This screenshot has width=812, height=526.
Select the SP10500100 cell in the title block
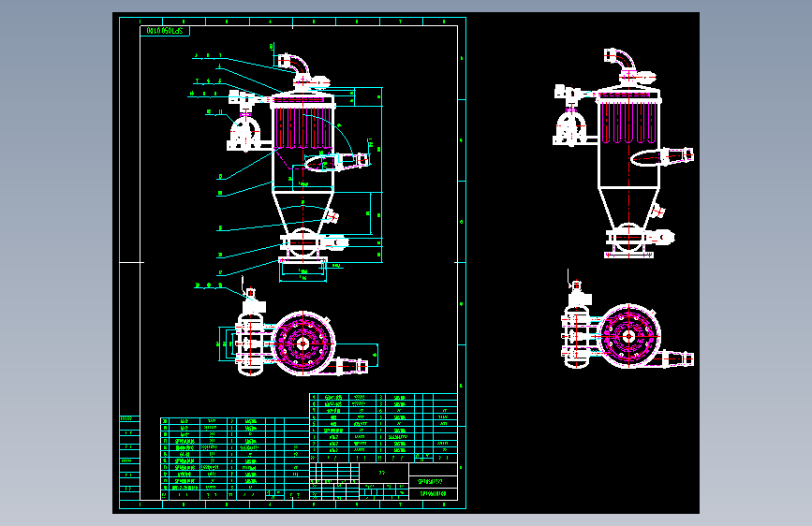(x=433, y=494)
